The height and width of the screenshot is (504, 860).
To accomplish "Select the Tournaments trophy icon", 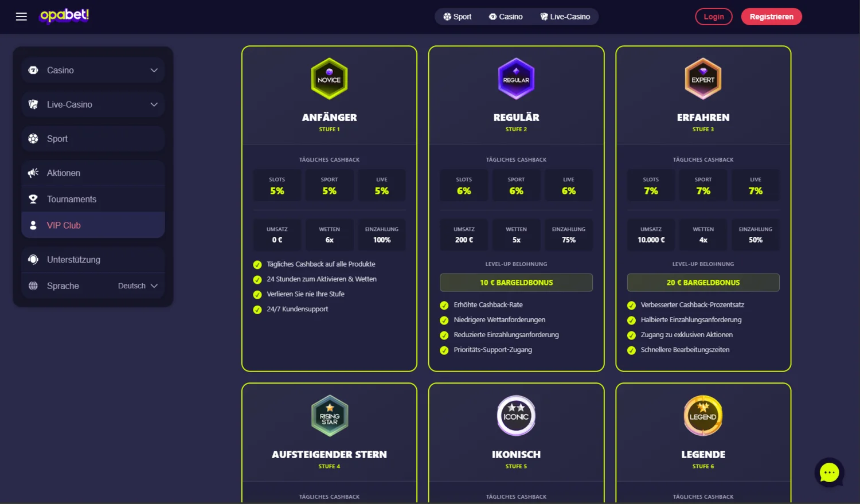I will point(33,199).
